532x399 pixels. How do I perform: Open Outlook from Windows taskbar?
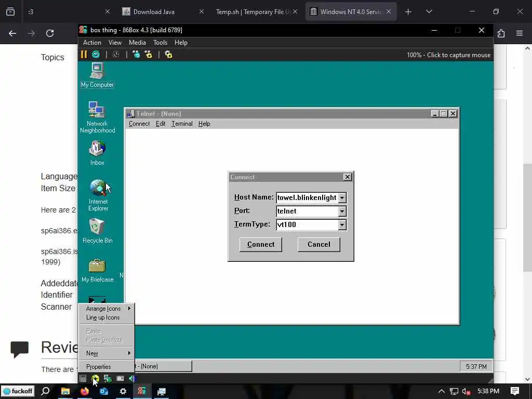(104, 391)
